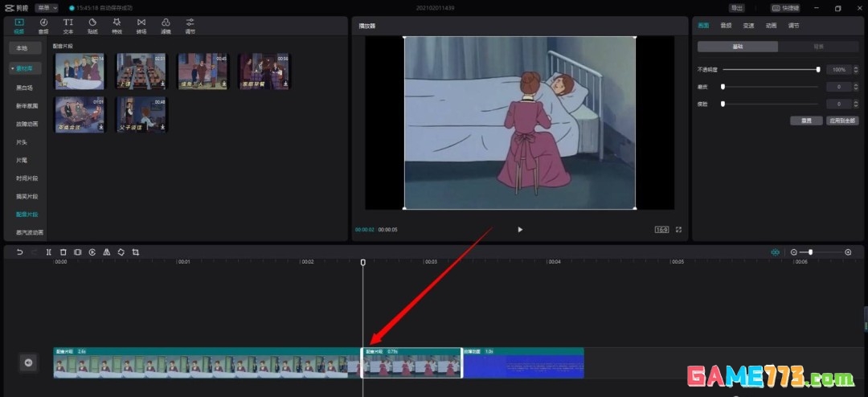
Task: Click the freeze frame icon in timeline toolbar
Action: coord(77,252)
